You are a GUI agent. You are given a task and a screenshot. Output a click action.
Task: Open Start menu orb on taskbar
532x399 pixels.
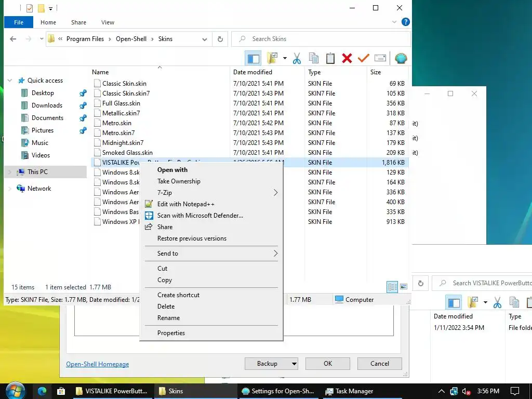[16, 391]
